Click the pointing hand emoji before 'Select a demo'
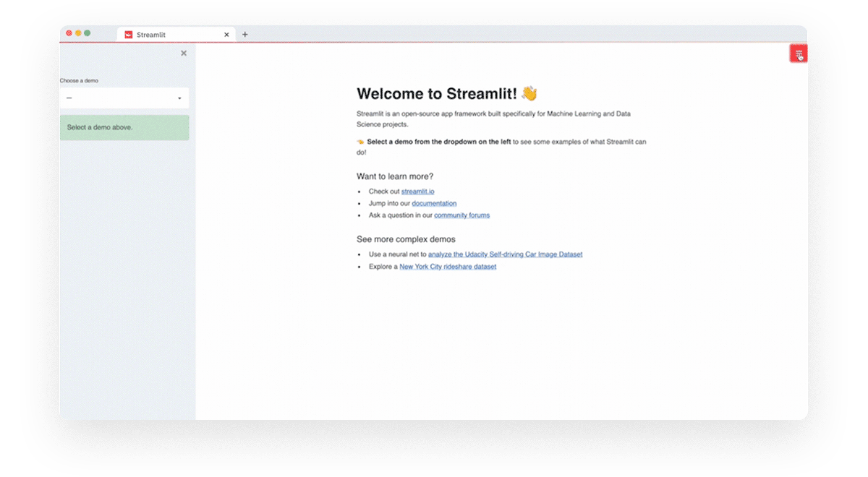The image size is (868, 477). [360, 142]
